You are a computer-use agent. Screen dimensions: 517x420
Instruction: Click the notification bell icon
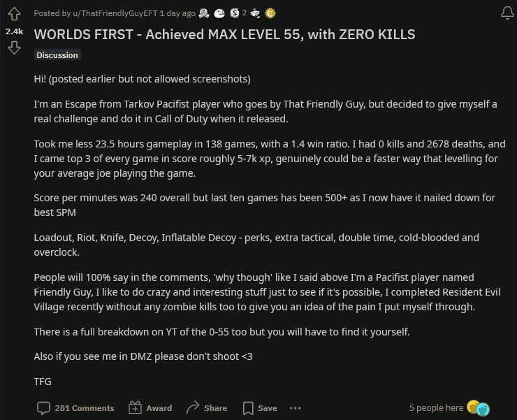pos(507,13)
